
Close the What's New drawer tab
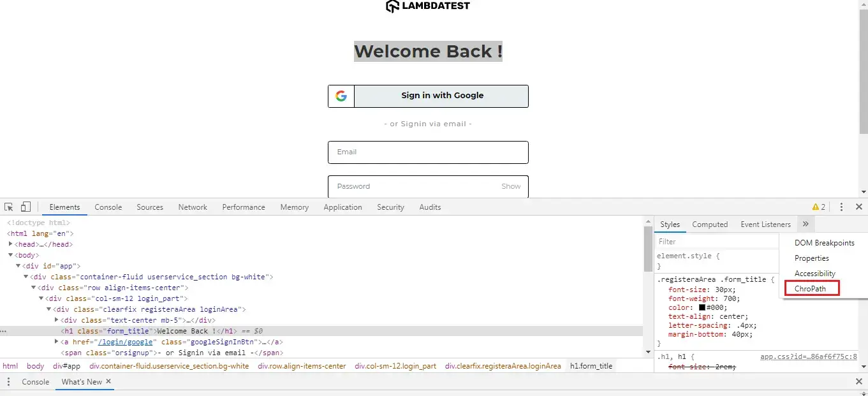click(x=108, y=381)
